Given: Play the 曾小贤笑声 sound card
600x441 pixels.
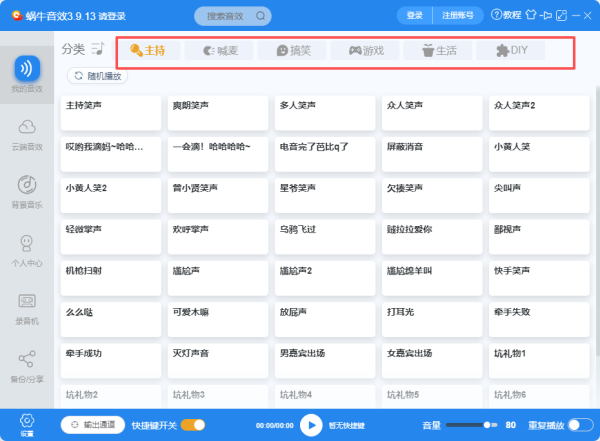Looking at the screenshot, I should click(x=218, y=196).
